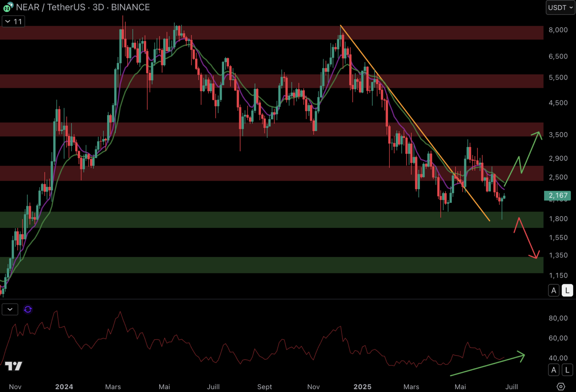Click the purple indicator refresh icon
The width and height of the screenshot is (576, 392).
pos(28,309)
